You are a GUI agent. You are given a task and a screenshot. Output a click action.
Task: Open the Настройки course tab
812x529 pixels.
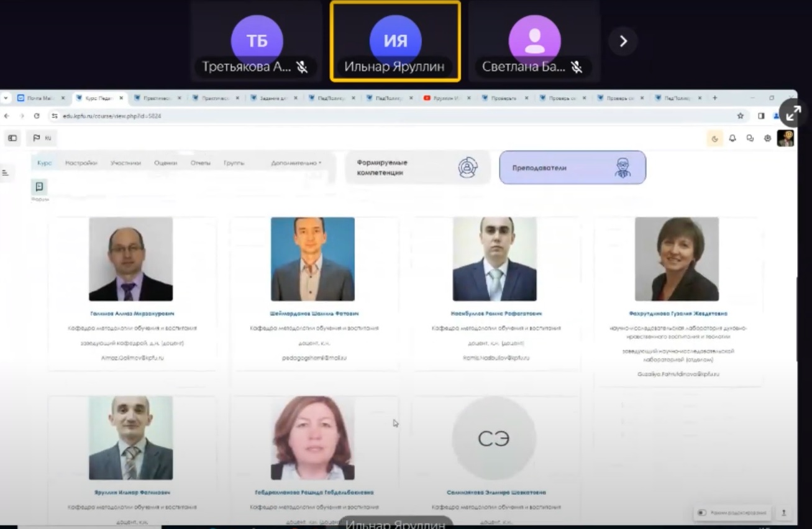point(81,163)
